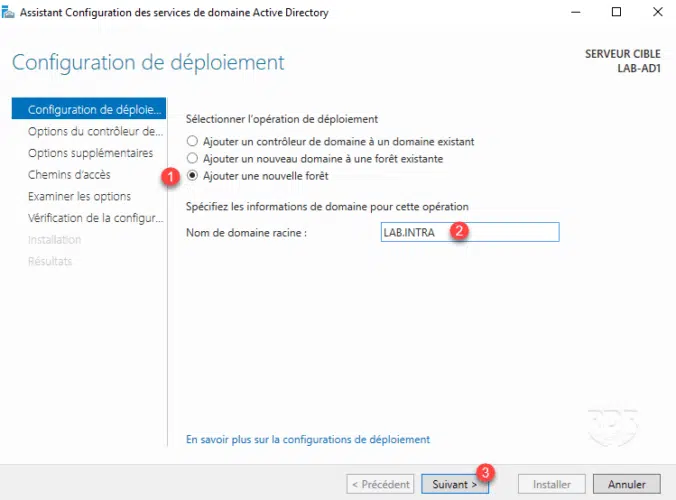This screenshot has width=676, height=500.
Task: Click the 'Nom de domaine racine :' label
Action: tap(246, 233)
